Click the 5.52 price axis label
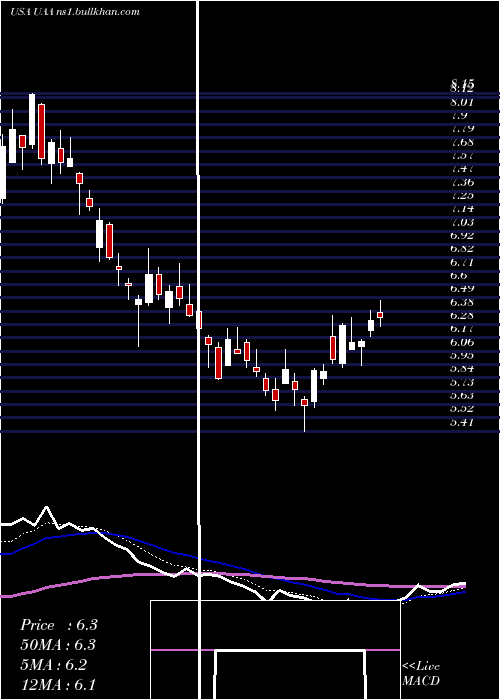The width and height of the screenshot is (500, 700). (462, 408)
